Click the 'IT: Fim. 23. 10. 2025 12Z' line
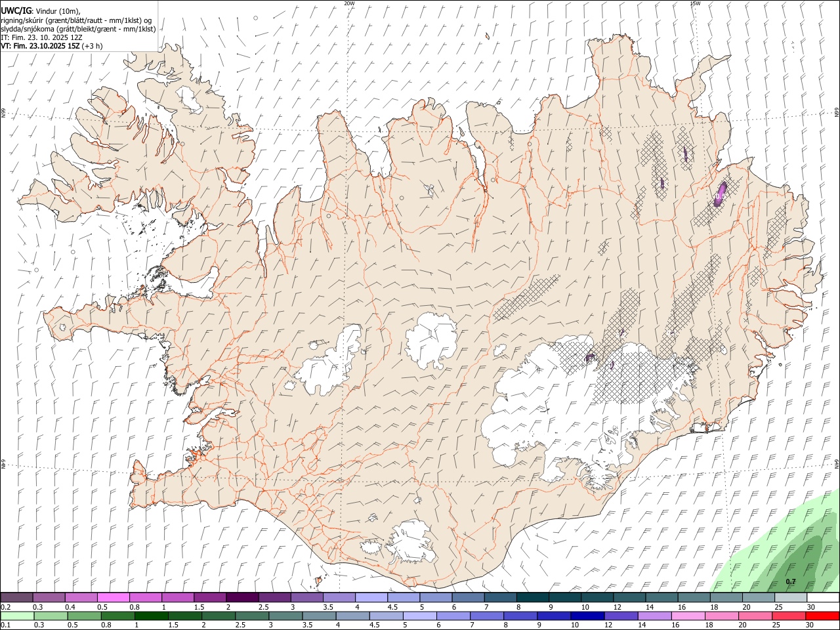This screenshot has width=840, height=630. 41,37
